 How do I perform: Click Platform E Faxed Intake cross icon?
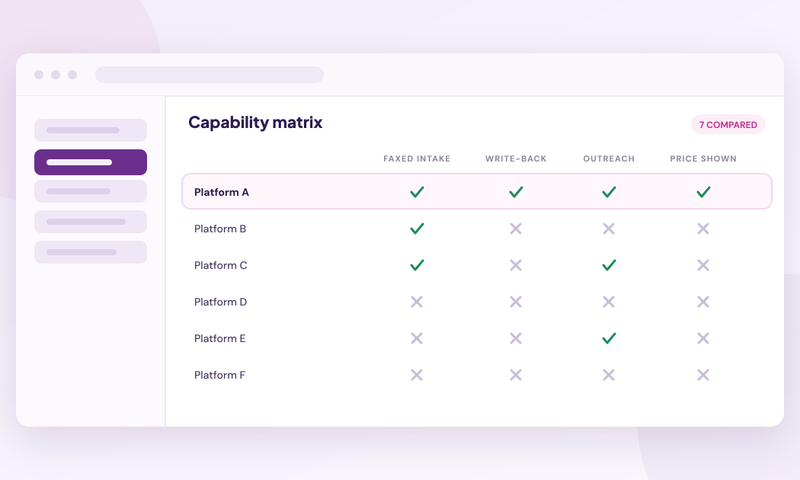tap(417, 338)
